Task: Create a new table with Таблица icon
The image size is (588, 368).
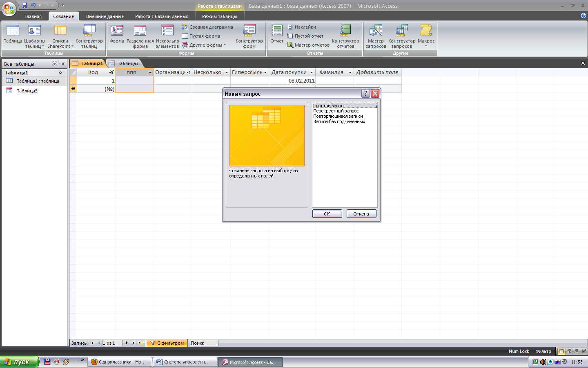Action: tap(13, 34)
